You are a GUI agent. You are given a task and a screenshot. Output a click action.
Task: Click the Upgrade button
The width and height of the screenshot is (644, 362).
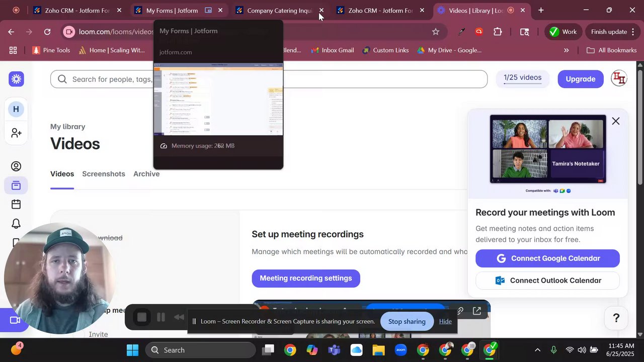[580, 79]
